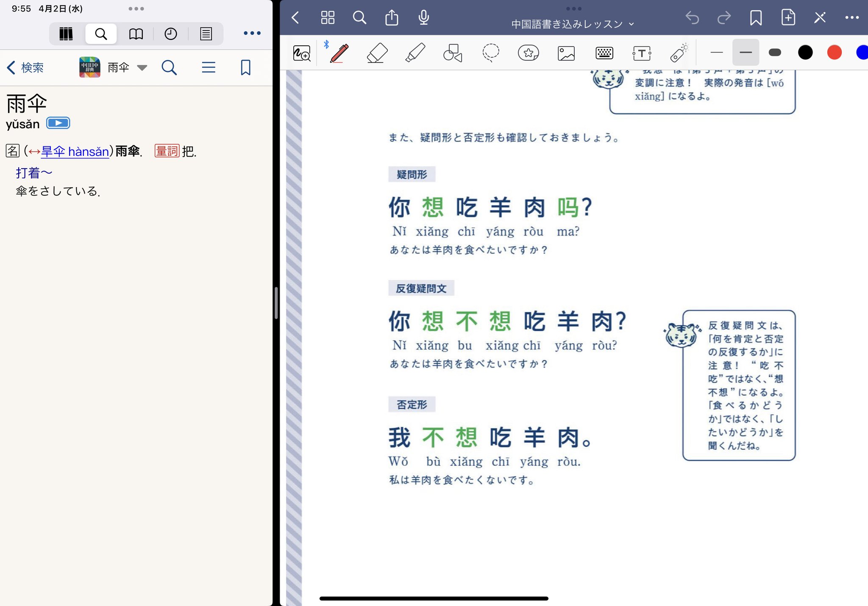Open the thumbnail grid view
Image resolution: width=868 pixels, height=606 pixels.
pyautogui.click(x=327, y=18)
